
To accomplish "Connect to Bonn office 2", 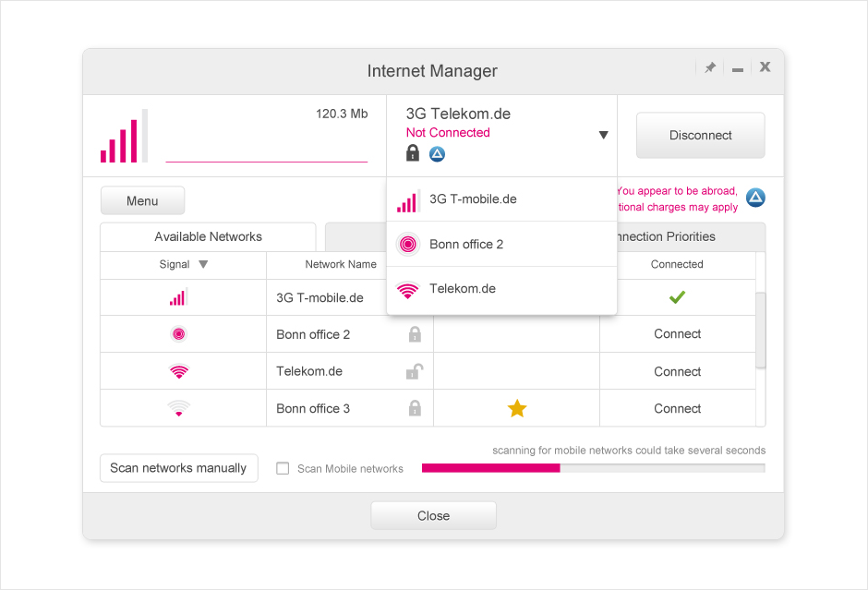I will coord(677,333).
